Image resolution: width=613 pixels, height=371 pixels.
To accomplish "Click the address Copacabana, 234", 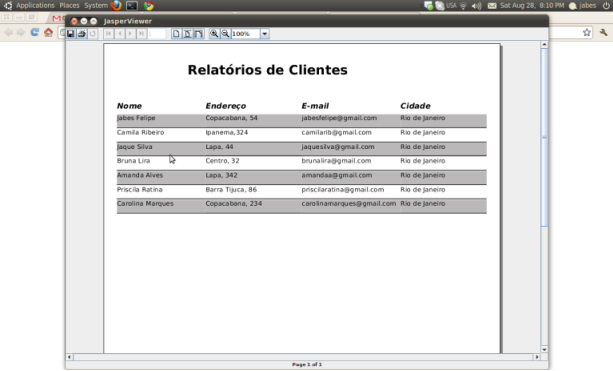I will coord(234,204).
